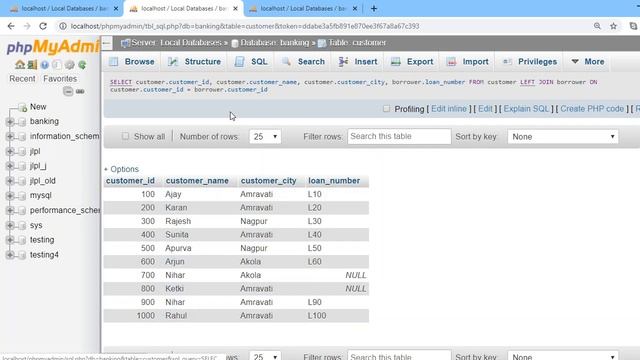Click the mysql database icon
Viewport: 640px width, 360px height.
pos(22,196)
